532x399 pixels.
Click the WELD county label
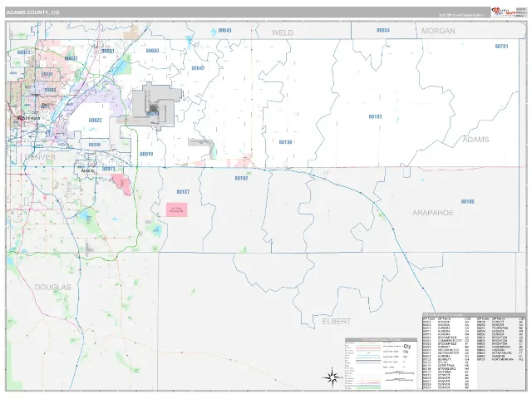pos(283,33)
